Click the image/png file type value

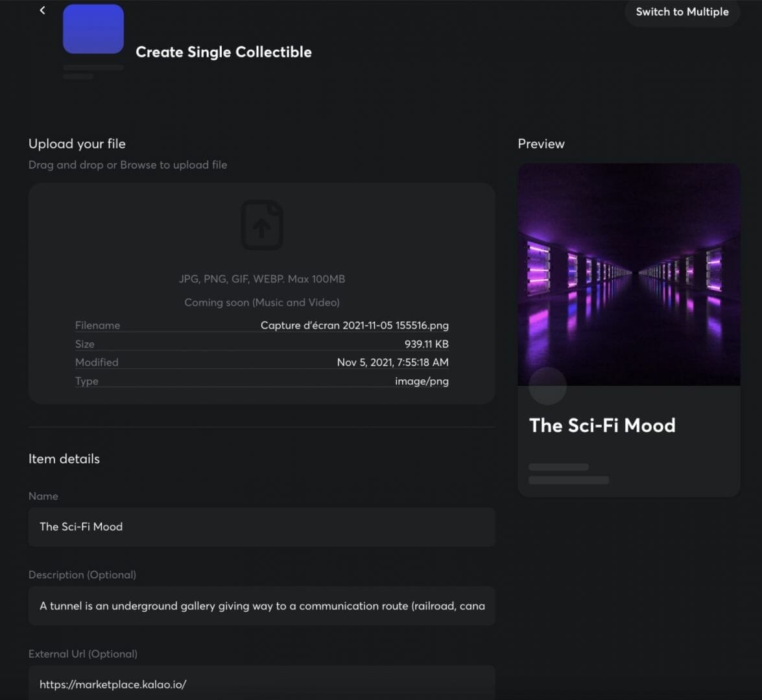(422, 381)
